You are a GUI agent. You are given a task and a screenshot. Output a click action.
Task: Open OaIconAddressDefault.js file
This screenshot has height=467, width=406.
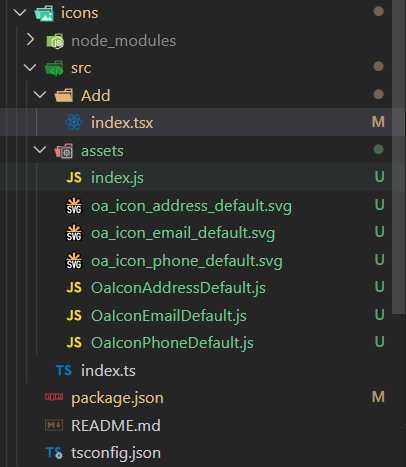(178, 288)
